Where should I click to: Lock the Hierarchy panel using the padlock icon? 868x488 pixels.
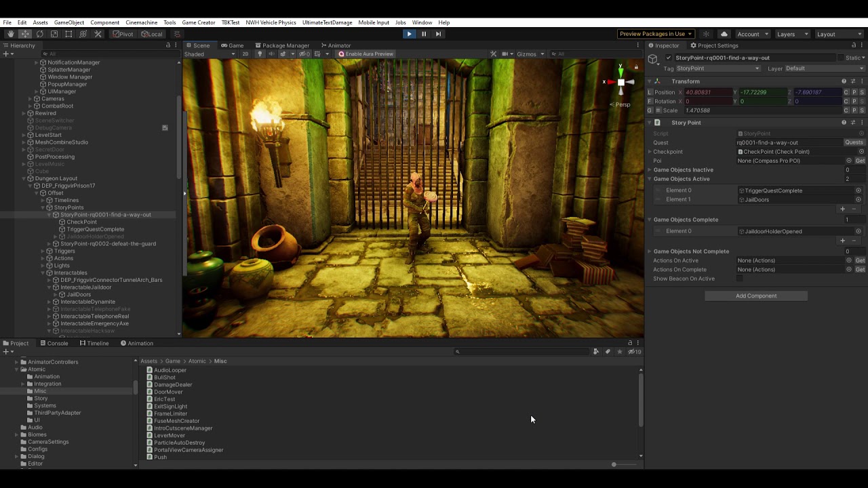point(168,45)
